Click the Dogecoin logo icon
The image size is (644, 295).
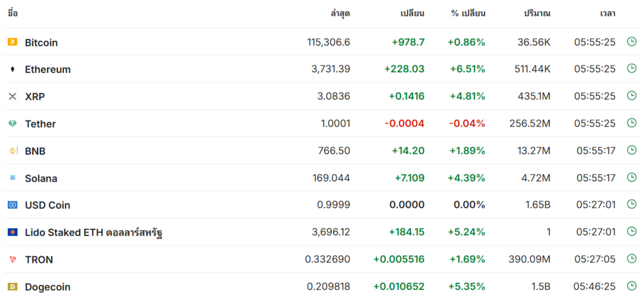point(13,287)
